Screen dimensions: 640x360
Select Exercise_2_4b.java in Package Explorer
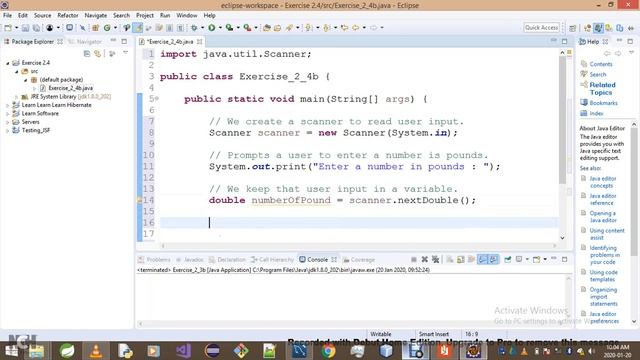click(70, 88)
